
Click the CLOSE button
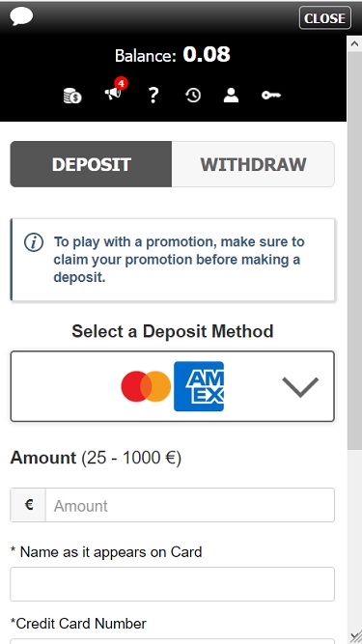pyautogui.click(x=325, y=17)
